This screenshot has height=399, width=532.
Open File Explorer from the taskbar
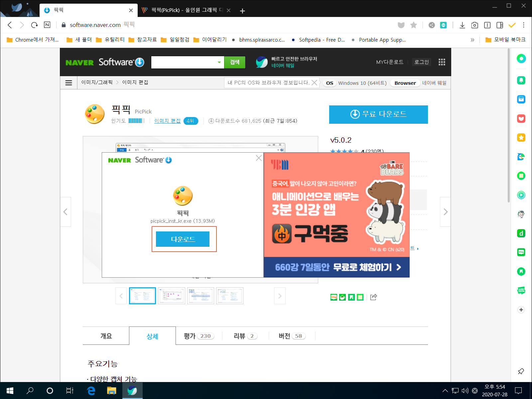tap(111, 391)
